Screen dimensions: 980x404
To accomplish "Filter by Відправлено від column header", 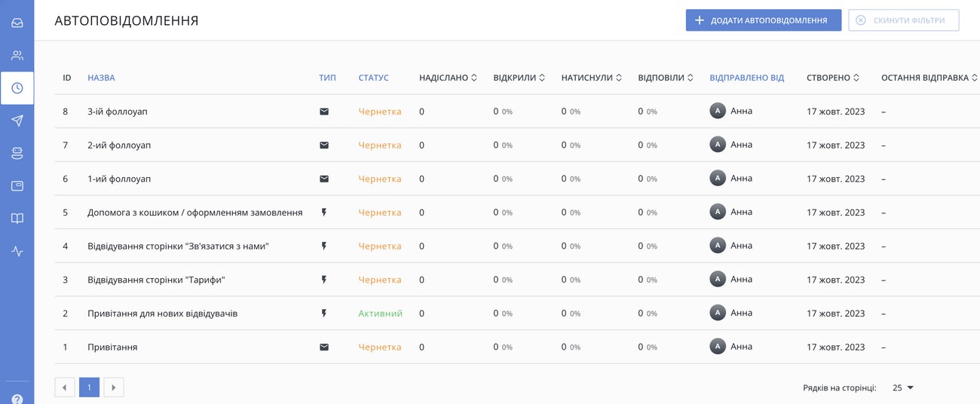I will click(x=746, y=78).
